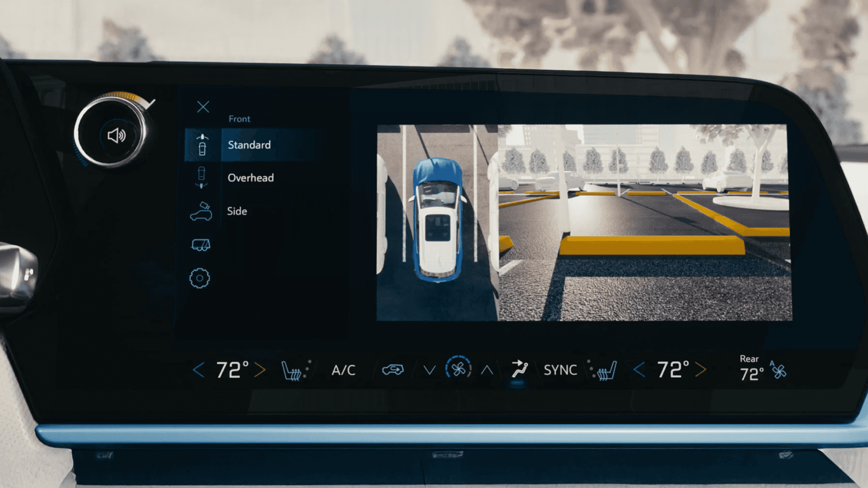This screenshot has width=868, height=488.
Task: Tap the rear camera car icon
Action: 201,178
